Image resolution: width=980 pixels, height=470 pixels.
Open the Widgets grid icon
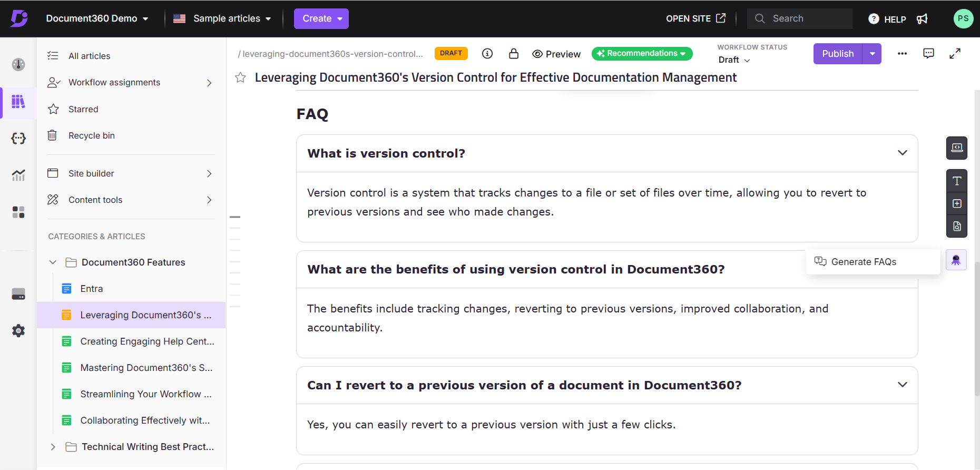[x=18, y=212]
